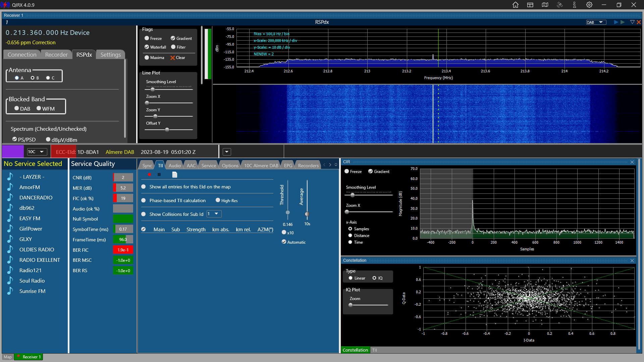This screenshot has width=644, height=362.
Task: Stop TII recording with square icon
Action: (x=159, y=174)
